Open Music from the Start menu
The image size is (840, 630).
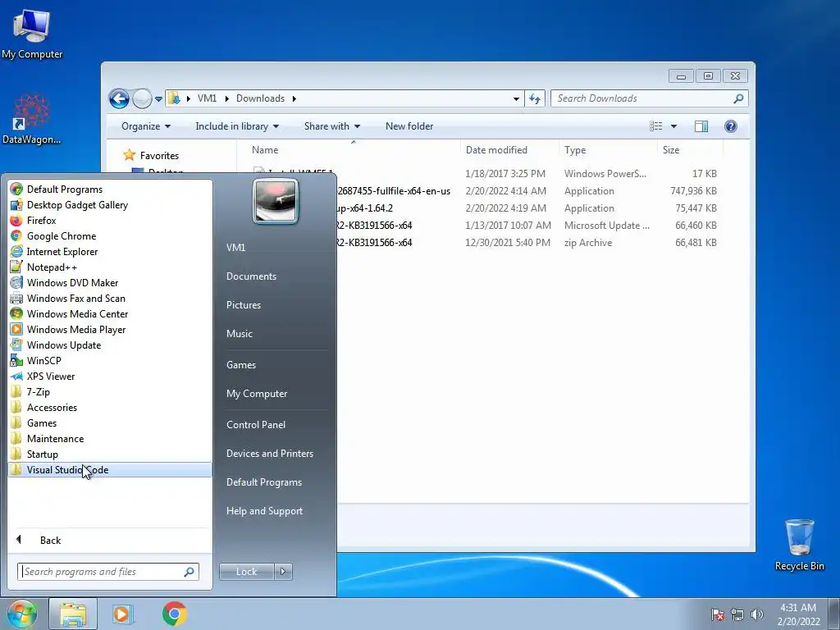tap(239, 334)
